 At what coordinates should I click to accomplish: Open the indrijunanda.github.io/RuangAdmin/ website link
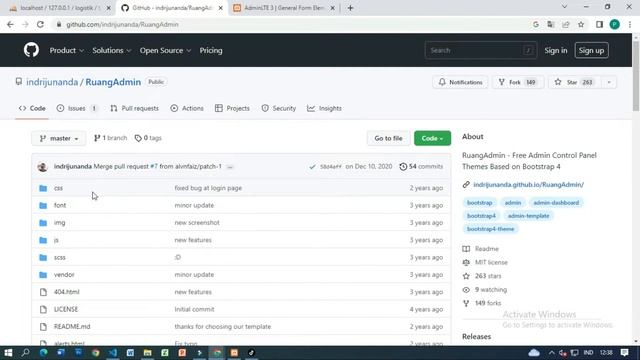coord(529,185)
